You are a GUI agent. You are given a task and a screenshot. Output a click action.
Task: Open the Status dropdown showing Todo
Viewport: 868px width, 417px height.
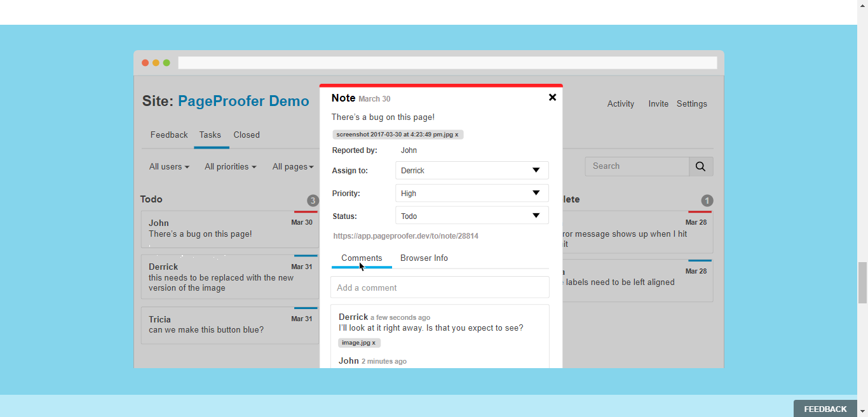pos(471,216)
